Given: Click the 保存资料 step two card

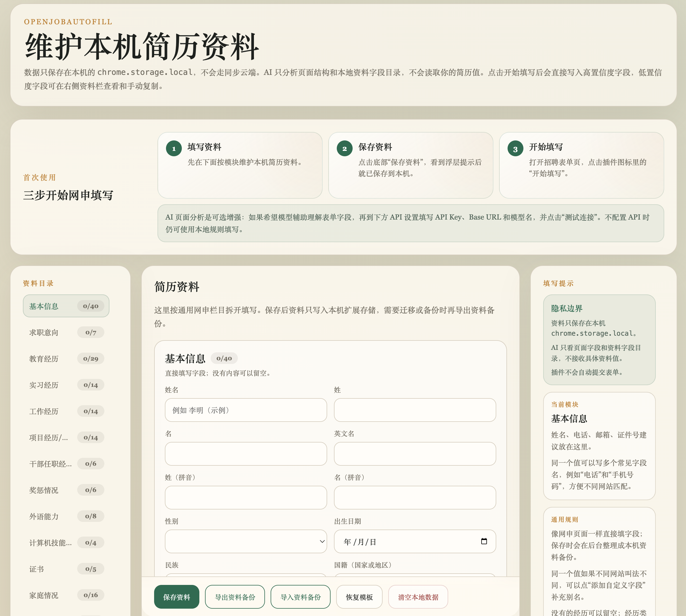Looking at the screenshot, I should (x=411, y=165).
